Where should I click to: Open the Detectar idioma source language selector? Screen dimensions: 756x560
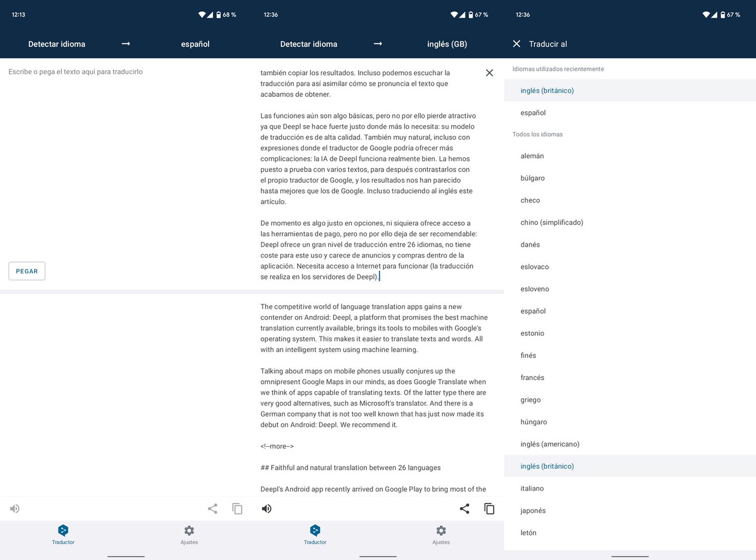[57, 44]
